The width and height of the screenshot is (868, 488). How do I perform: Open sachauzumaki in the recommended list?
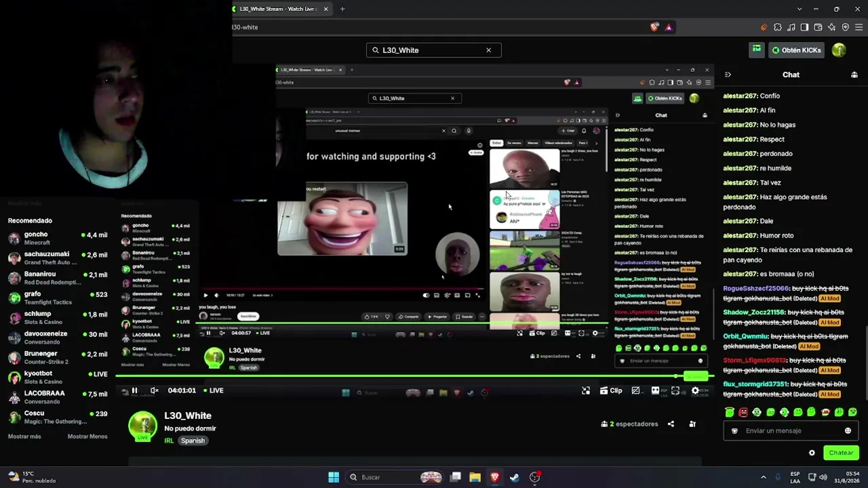coord(58,258)
